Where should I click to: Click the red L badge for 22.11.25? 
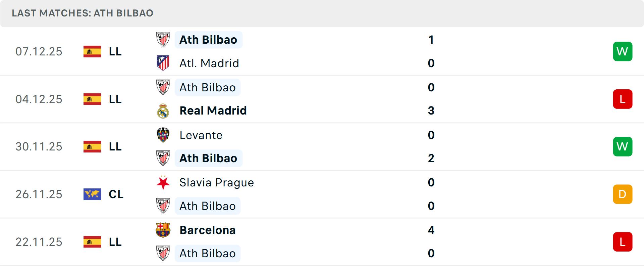click(x=623, y=242)
